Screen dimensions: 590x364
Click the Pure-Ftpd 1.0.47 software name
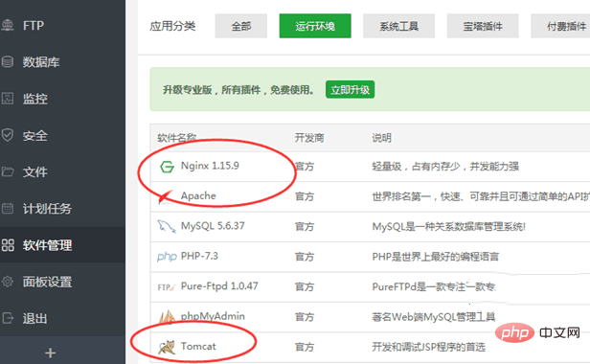tap(219, 286)
